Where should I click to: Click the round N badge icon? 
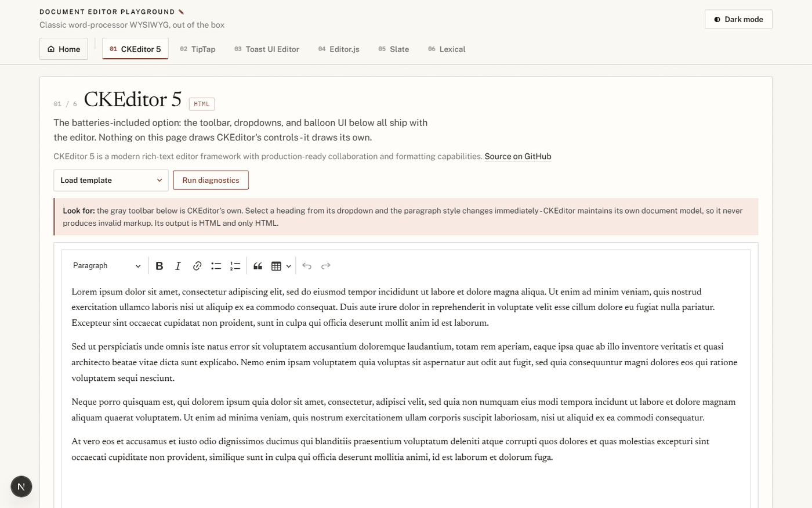coord(21,487)
